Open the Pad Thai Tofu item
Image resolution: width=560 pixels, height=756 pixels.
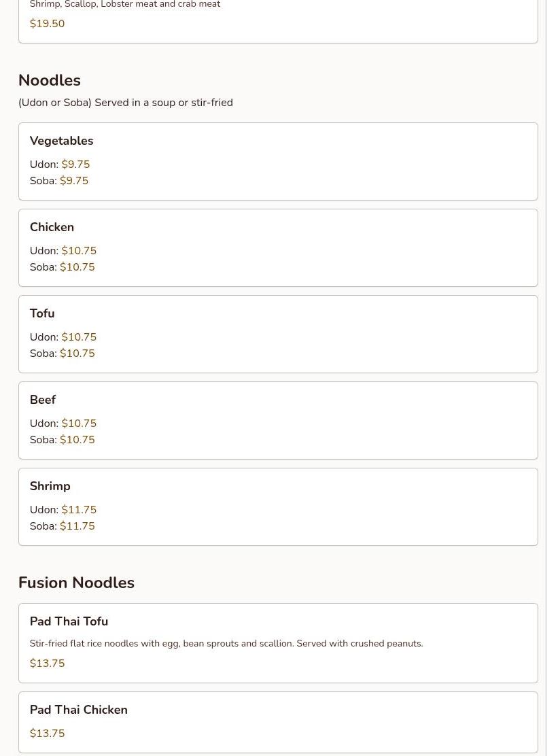click(x=69, y=621)
